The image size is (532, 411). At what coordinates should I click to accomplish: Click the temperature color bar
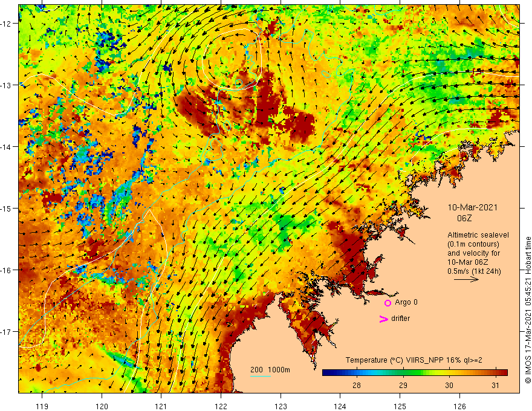415,372
